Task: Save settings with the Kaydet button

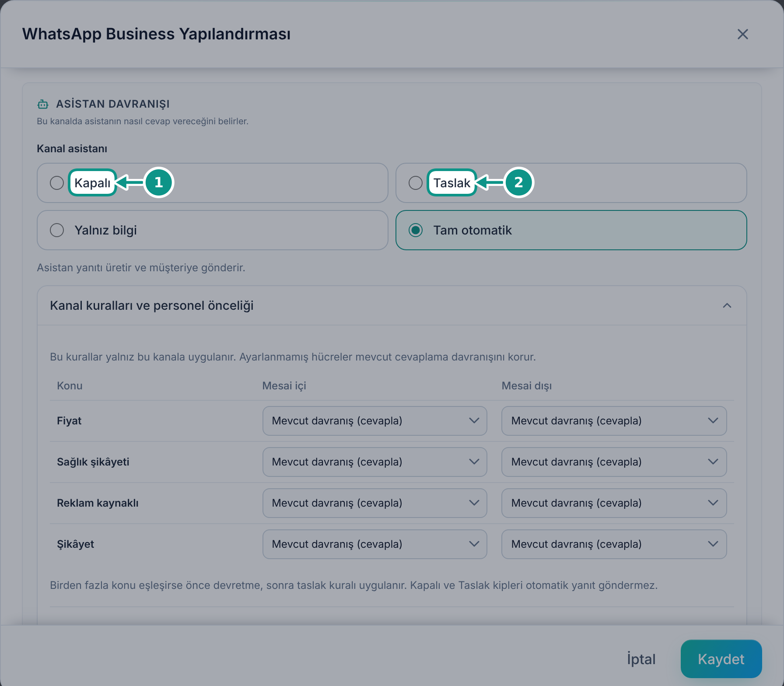Action: (x=721, y=659)
